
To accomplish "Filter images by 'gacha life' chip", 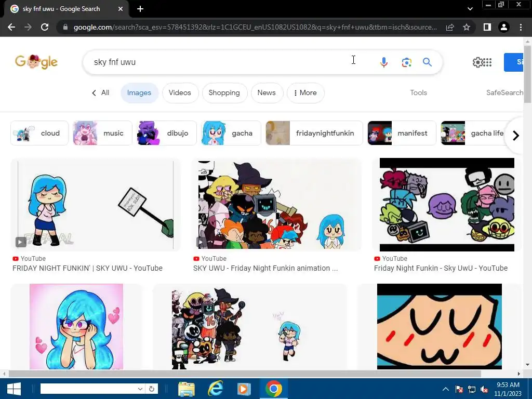I will pos(475,133).
